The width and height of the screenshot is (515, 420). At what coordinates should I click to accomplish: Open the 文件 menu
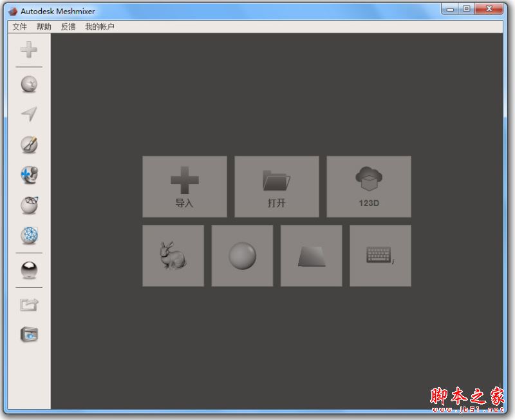[19, 26]
